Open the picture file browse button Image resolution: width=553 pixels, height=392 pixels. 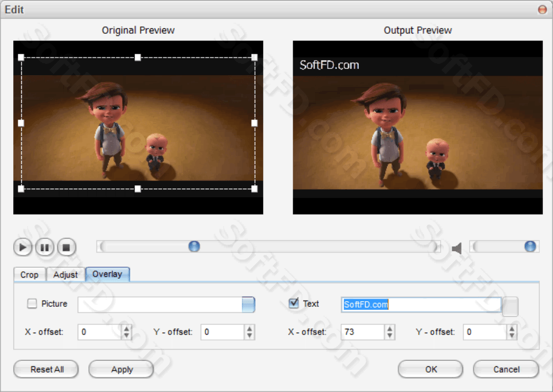point(248,304)
